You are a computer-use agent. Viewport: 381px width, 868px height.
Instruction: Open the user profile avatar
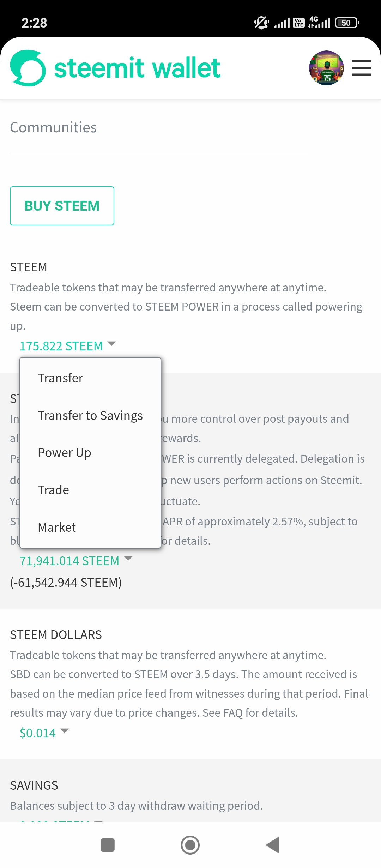326,68
